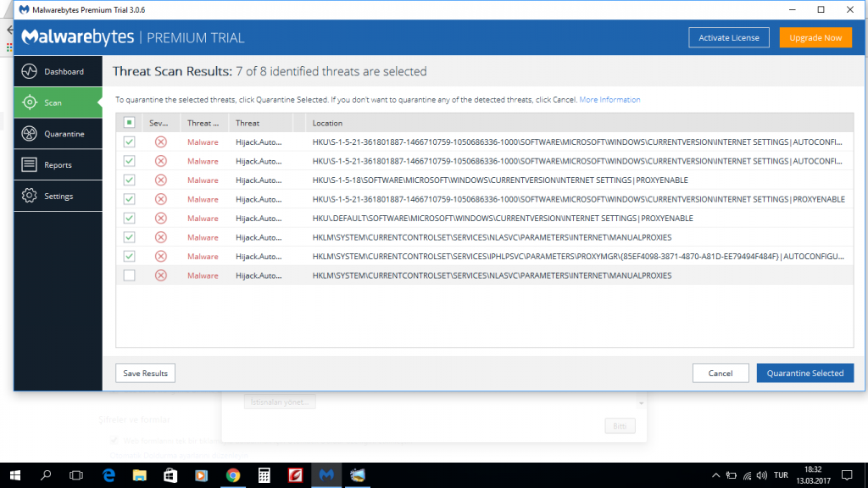Viewport: 868px width, 488px height.
Task: Click the Malwarebytes logo in header
Action: 77,37
